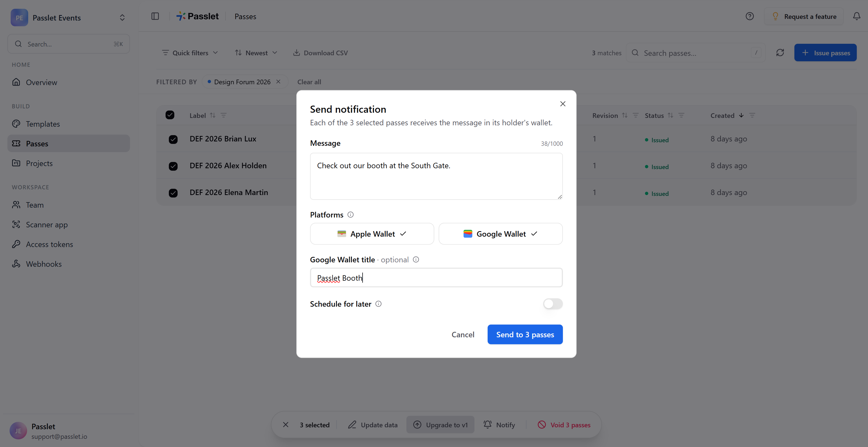This screenshot has height=447, width=868.
Task: Click the Passlet logo
Action: pos(198,16)
